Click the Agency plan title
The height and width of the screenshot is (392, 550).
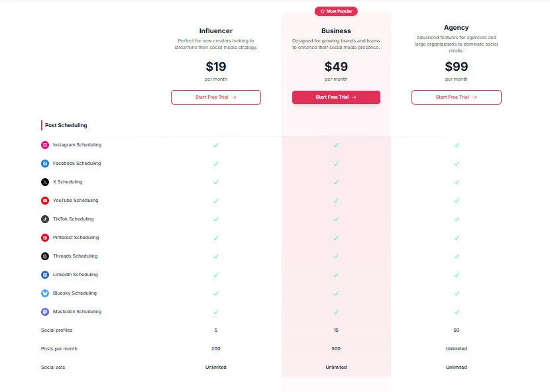456,28
